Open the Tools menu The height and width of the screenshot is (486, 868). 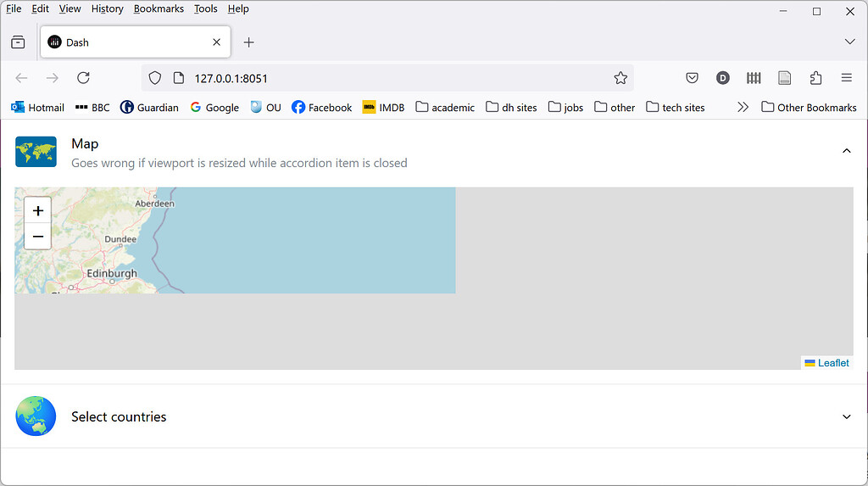(x=205, y=8)
